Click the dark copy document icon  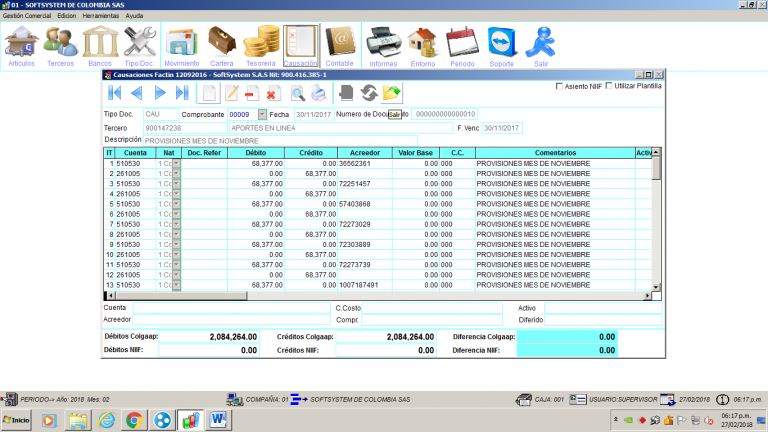[x=346, y=93]
